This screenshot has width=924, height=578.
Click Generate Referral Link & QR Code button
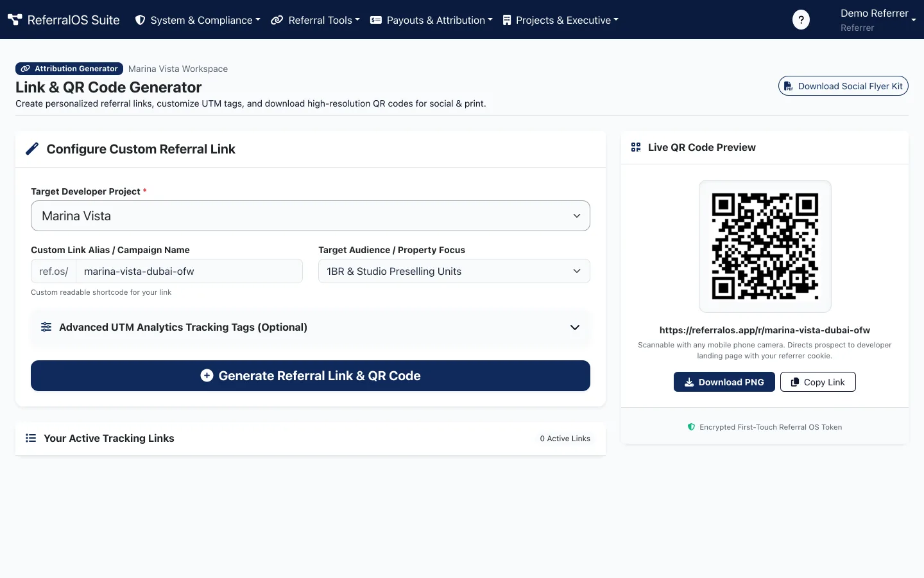coord(311,376)
